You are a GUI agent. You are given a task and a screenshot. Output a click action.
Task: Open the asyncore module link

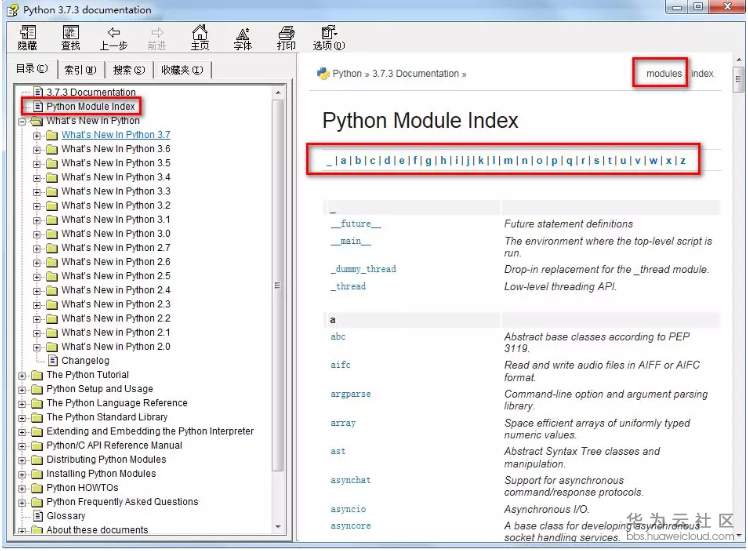click(x=351, y=526)
